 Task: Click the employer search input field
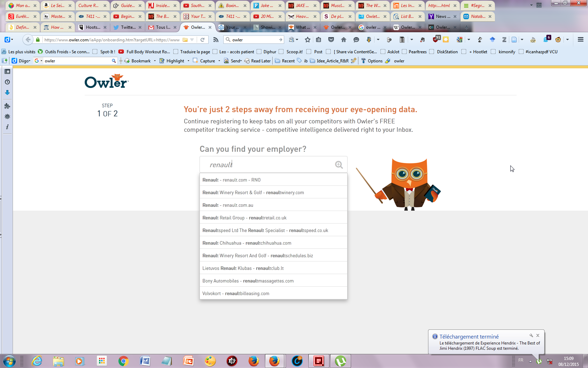[x=273, y=165]
